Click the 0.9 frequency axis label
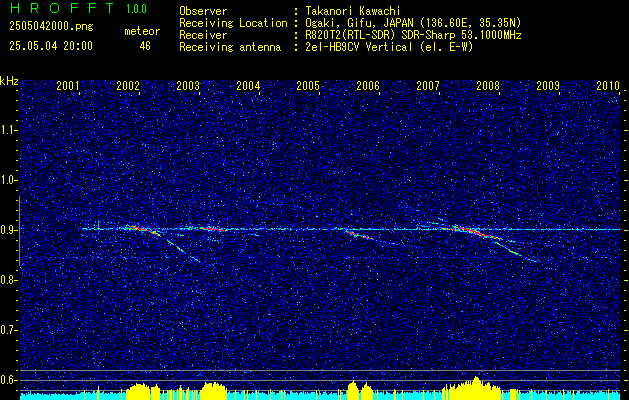 9,230
